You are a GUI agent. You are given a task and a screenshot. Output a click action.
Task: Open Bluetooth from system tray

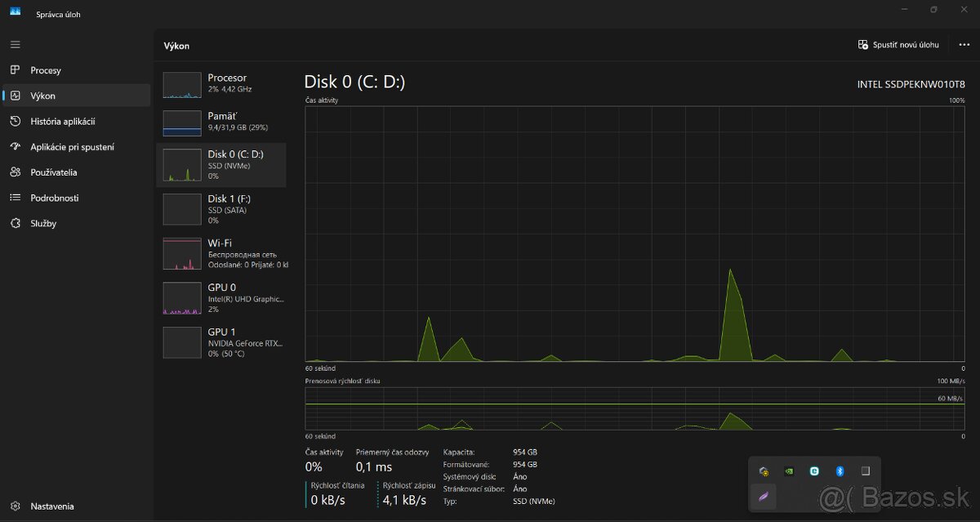point(840,471)
